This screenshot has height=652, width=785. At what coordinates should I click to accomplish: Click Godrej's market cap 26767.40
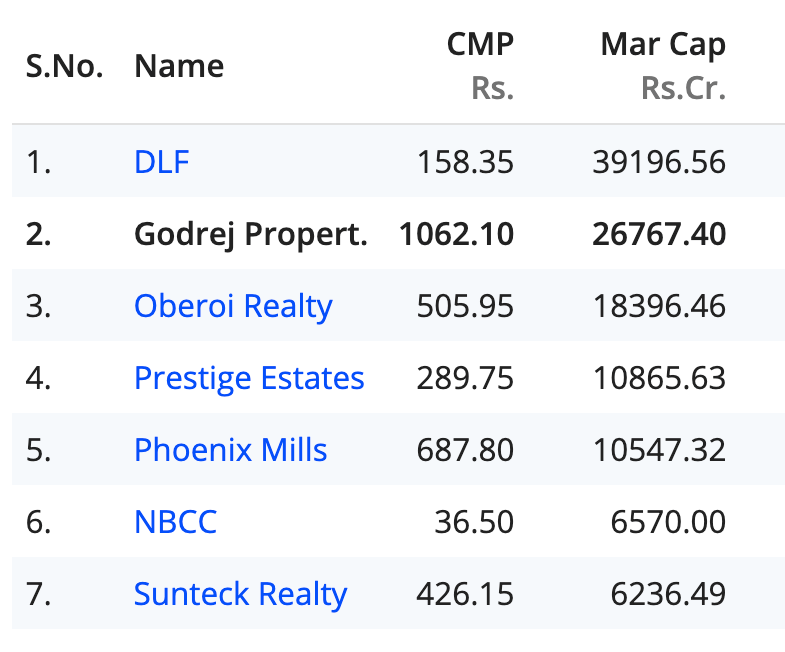click(x=657, y=234)
